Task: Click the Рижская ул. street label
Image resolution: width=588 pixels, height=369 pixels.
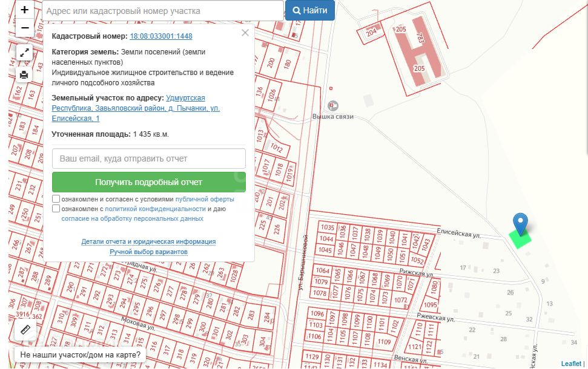Action: 416,273
